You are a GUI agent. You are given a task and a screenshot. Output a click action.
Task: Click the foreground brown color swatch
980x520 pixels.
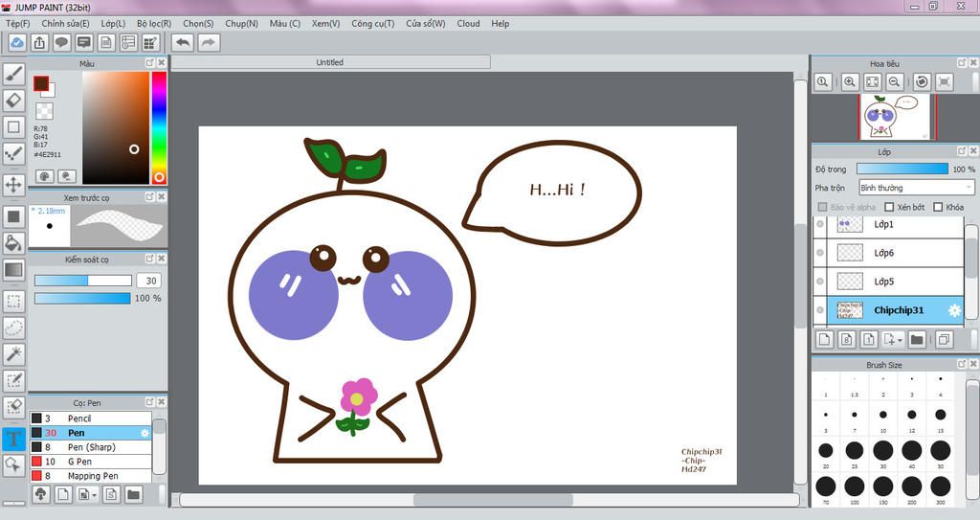[x=41, y=84]
